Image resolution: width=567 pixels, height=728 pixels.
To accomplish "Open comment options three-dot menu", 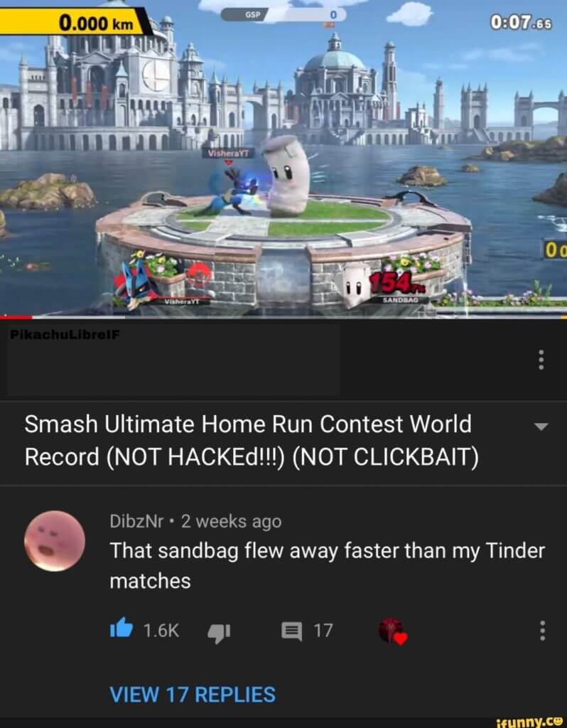I will tap(542, 631).
